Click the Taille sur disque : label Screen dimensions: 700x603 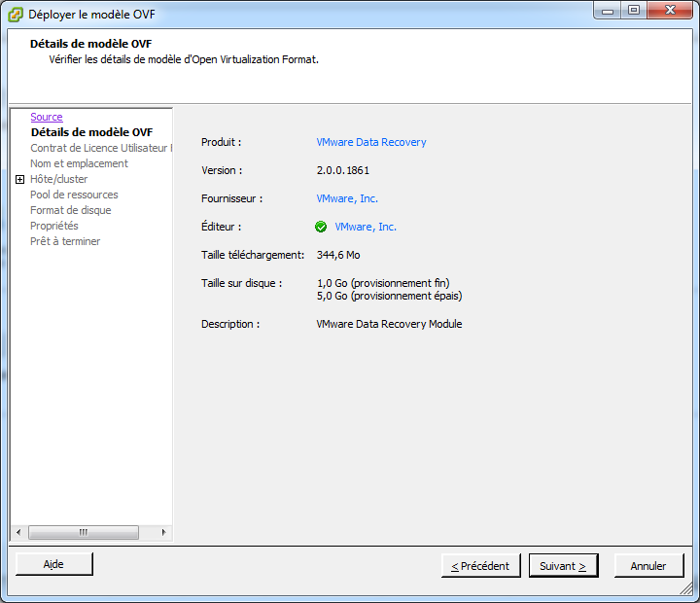click(241, 283)
